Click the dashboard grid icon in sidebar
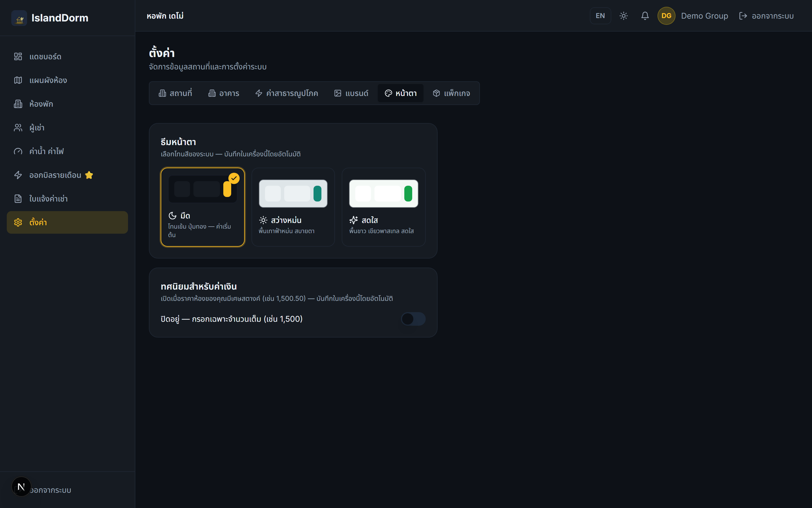 click(18, 56)
